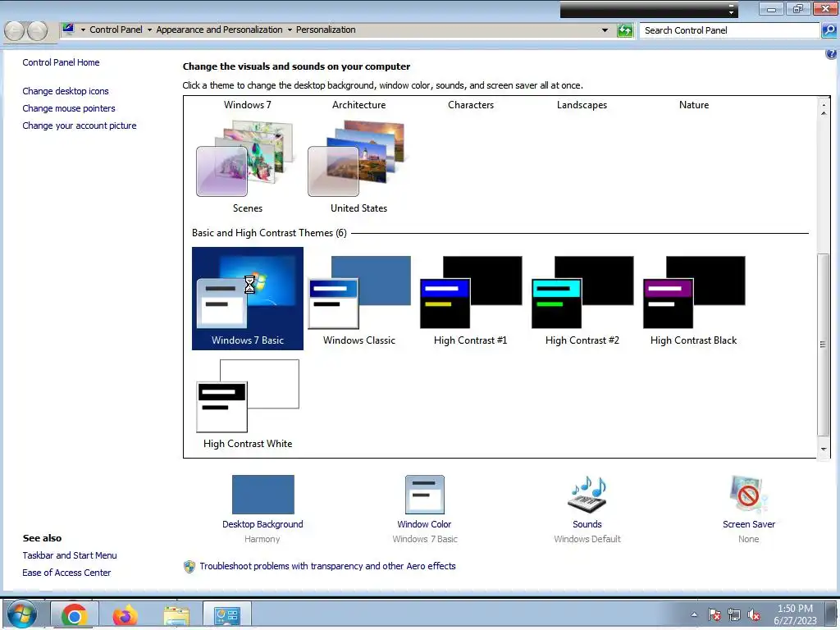Expand dropdown arrow before Control Panel breadcrumb
The height and width of the screenshot is (630, 840).
(x=83, y=30)
